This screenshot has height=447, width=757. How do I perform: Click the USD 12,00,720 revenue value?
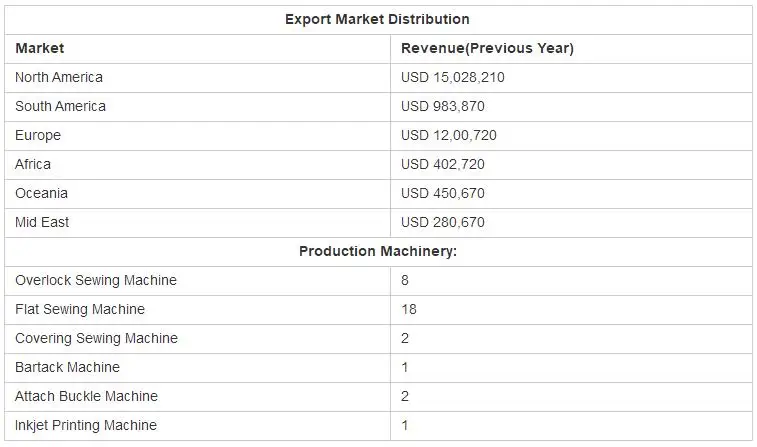click(x=449, y=135)
